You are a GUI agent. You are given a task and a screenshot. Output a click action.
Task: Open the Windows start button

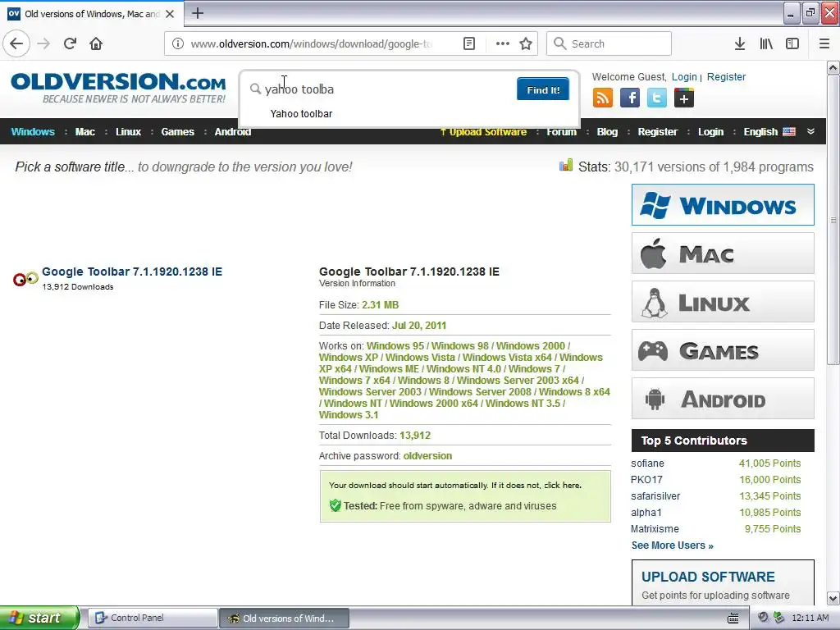[39, 618]
